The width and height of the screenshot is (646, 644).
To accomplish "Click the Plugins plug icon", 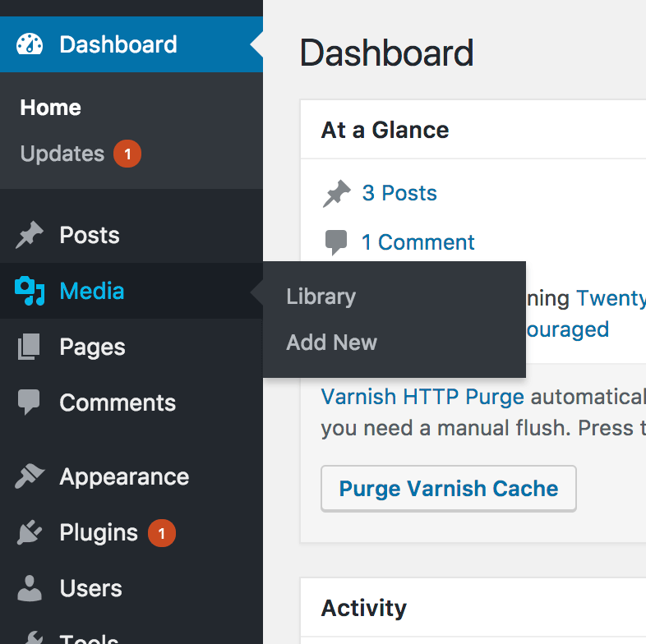I will (x=30, y=533).
